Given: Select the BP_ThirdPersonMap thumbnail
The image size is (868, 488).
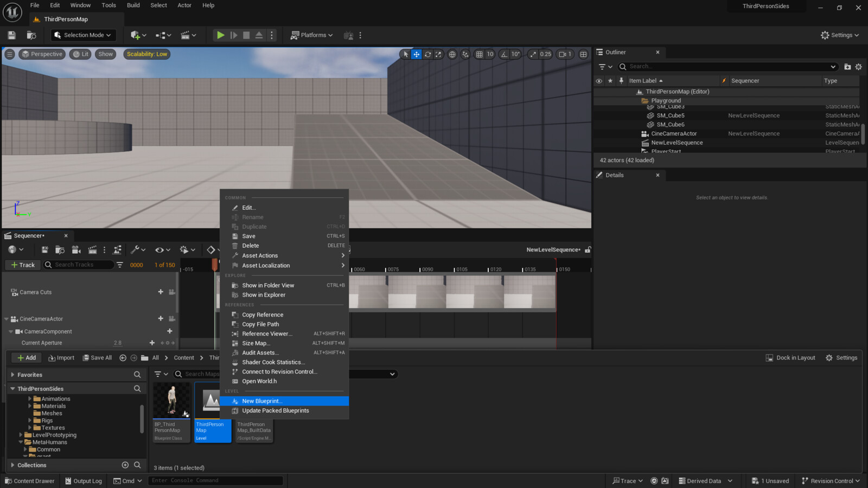Looking at the screenshot, I should click(x=172, y=412).
